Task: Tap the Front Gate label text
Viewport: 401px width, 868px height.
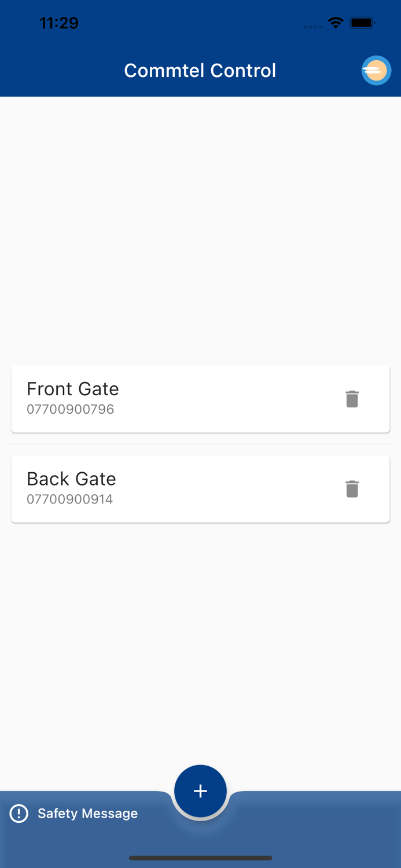Action: coord(72,389)
